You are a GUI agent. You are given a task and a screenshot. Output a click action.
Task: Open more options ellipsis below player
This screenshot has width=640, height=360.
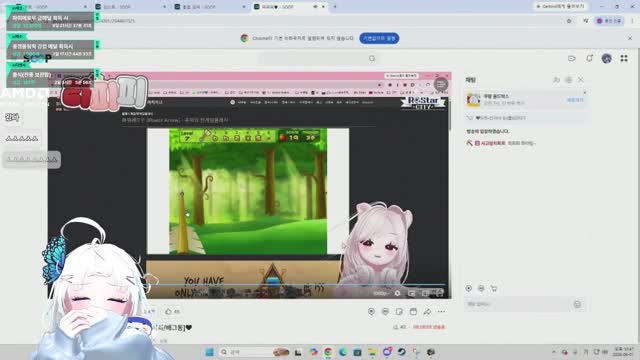coord(441,311)
